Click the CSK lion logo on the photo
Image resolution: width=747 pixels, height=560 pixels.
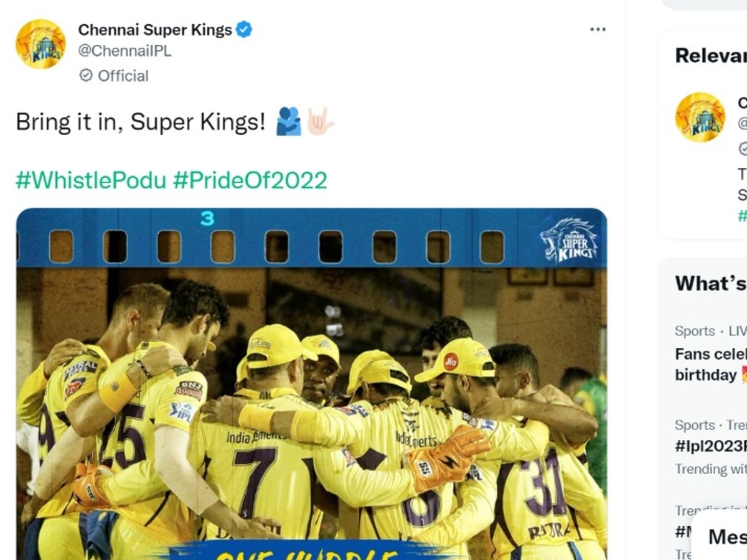tap(569, 240)
